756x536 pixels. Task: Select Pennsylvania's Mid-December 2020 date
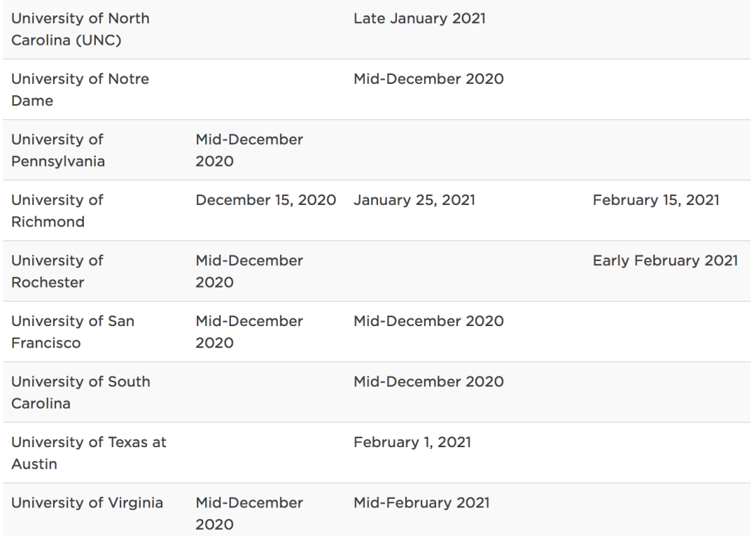pos(249,150)
